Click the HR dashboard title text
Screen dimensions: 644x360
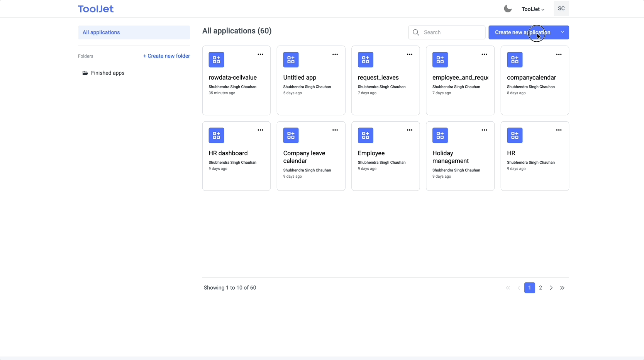click(228, 153)
